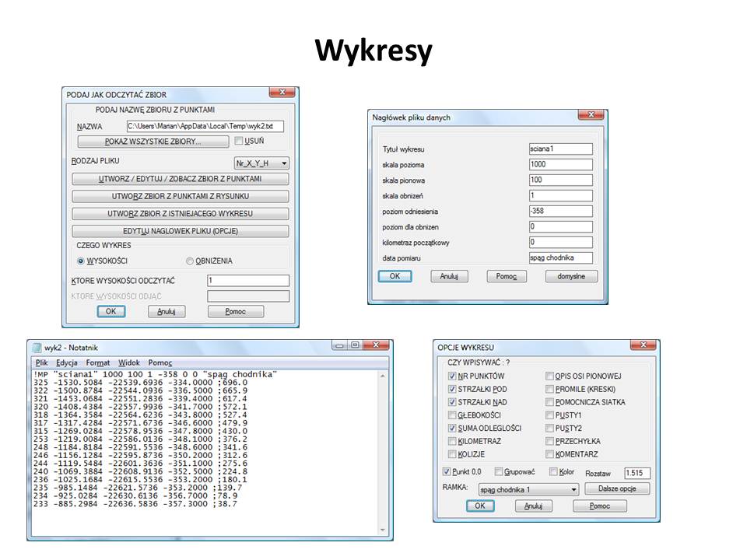This screenshot has width=747, height=560.
Task: Click Notatnik scrollbar up arrow
Action: click(383, 376)
